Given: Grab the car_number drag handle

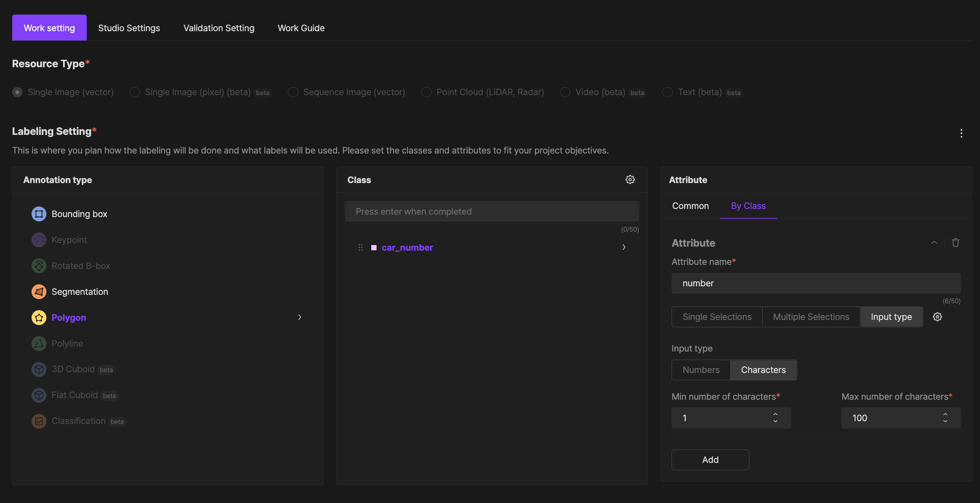Looking at the screenshot, I should tap(360, 247).
